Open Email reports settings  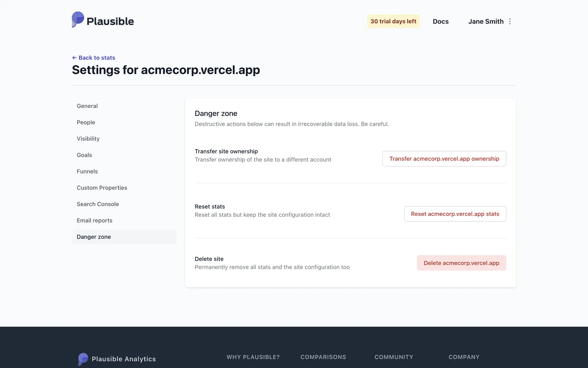coord(95,220)
